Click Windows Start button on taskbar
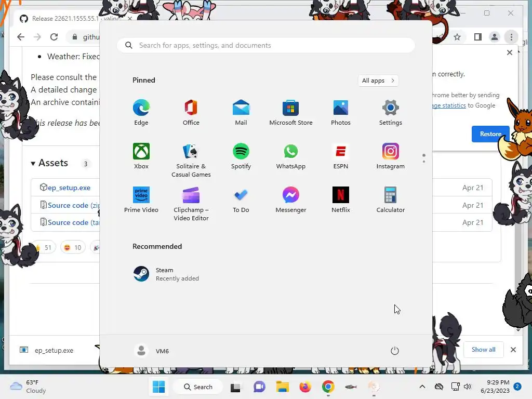Screen dimensions: 532x399 [159, 387]
